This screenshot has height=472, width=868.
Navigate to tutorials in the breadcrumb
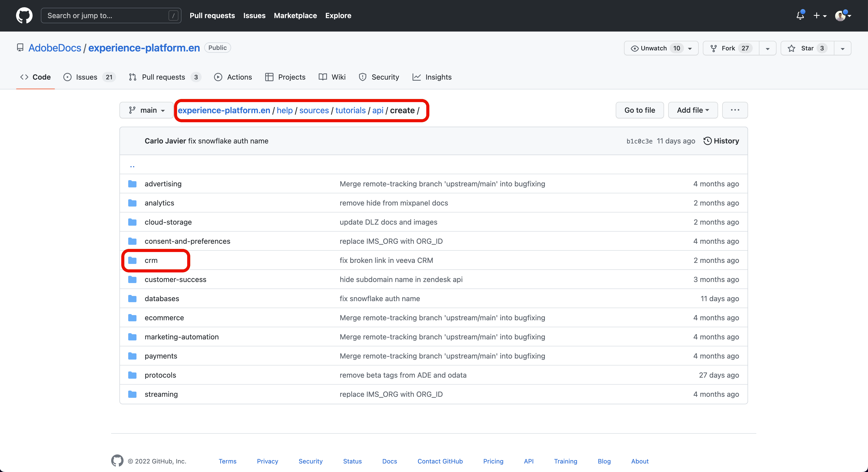point(350,110)
